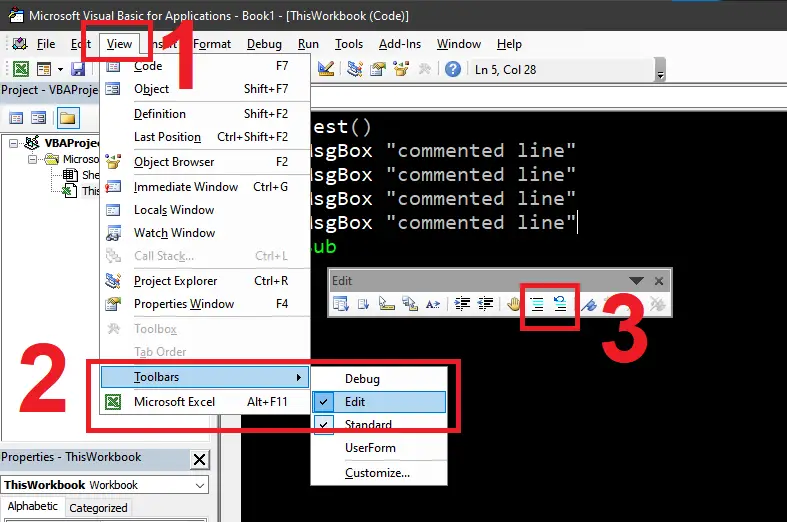This screenshot has height=522, width=787.
Task: Open the Standard toolbar options dropdown
Action: click(x=661, y=70)
